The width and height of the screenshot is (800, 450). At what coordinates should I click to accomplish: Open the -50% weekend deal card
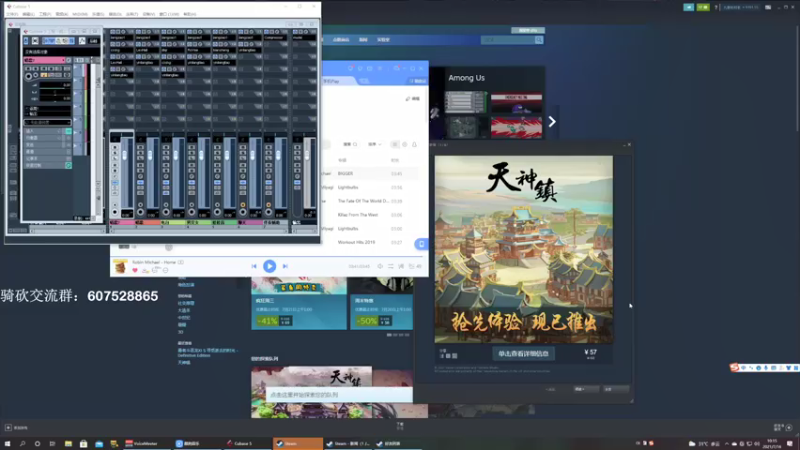[x=381, y=304]
